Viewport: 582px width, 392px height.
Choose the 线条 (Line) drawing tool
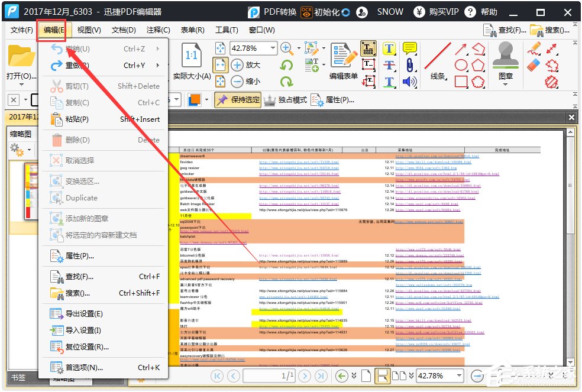[438, 57]
